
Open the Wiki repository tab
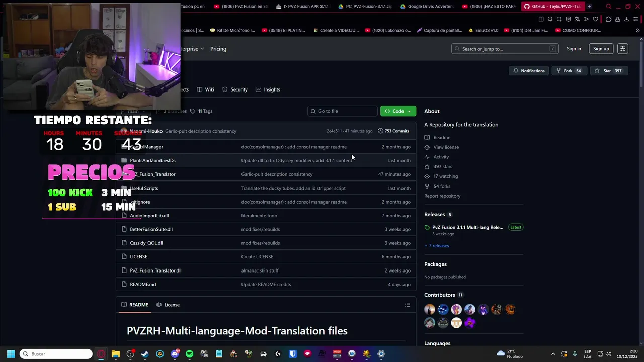coord(206,89)
